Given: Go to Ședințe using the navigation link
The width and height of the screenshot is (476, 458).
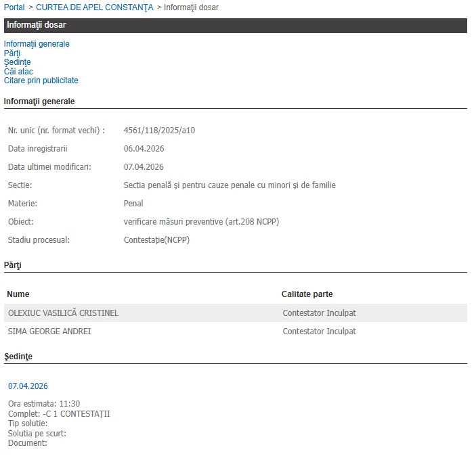Looking at the screenshot, I should tap(17, 62).
